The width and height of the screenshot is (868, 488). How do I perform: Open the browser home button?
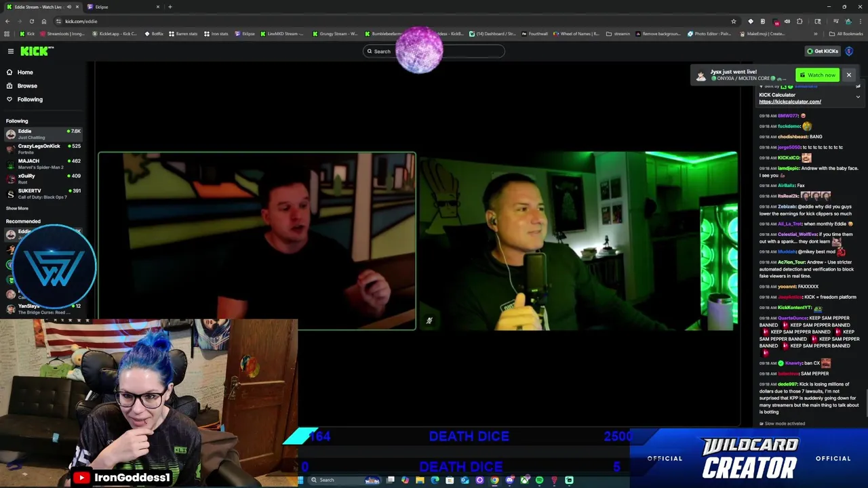pyautogui.click(x=43, y=21)
